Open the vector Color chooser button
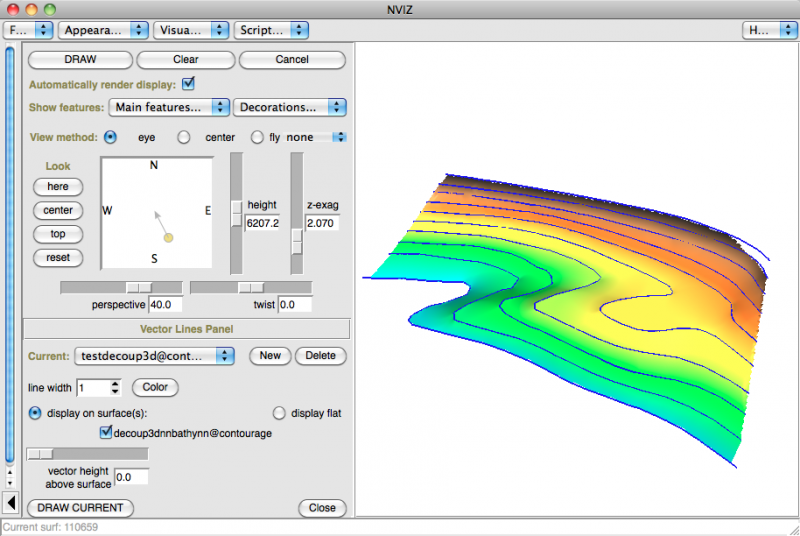Image resolution: width=800 pixels, height=536 pixels. pyautogui.click(x=154, y=387)
